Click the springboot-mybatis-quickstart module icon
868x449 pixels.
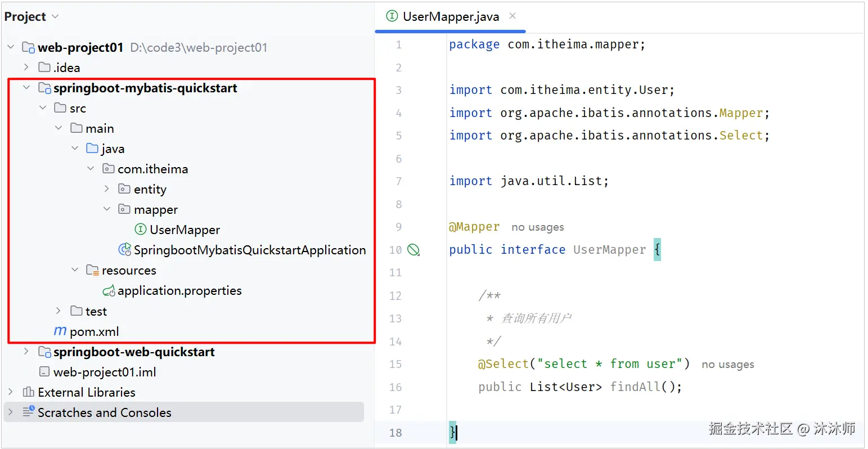coord(44,88)
